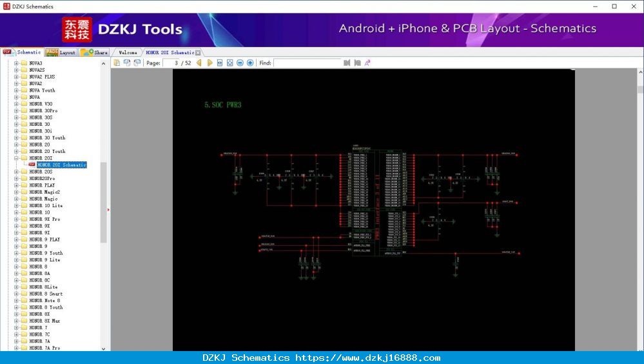Expand the NOVA3 folder
Viewport: 644px width, 364px height.
click(x=16, y=63)
